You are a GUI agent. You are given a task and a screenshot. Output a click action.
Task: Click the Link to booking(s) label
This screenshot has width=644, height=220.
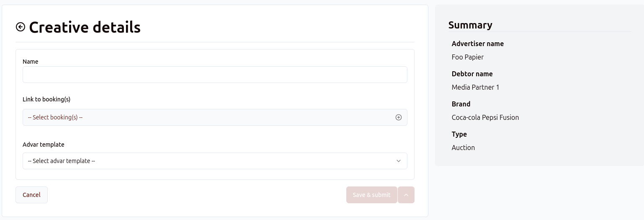pyautogui.click(x=46, y=99)
